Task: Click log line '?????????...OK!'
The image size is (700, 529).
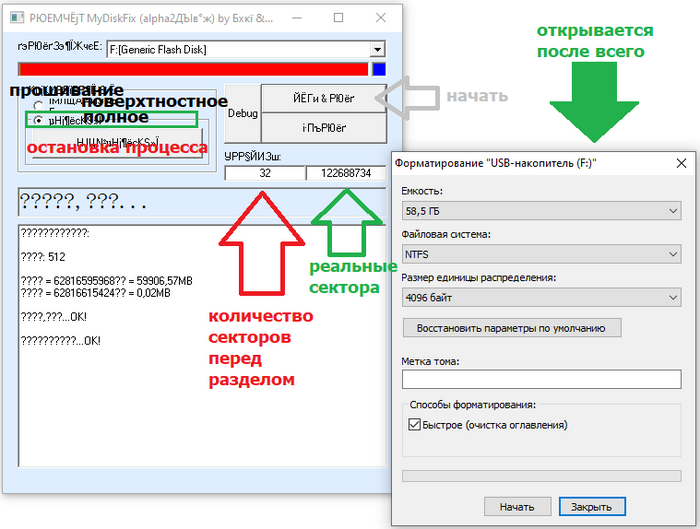Action: click(x=61, y=341)
